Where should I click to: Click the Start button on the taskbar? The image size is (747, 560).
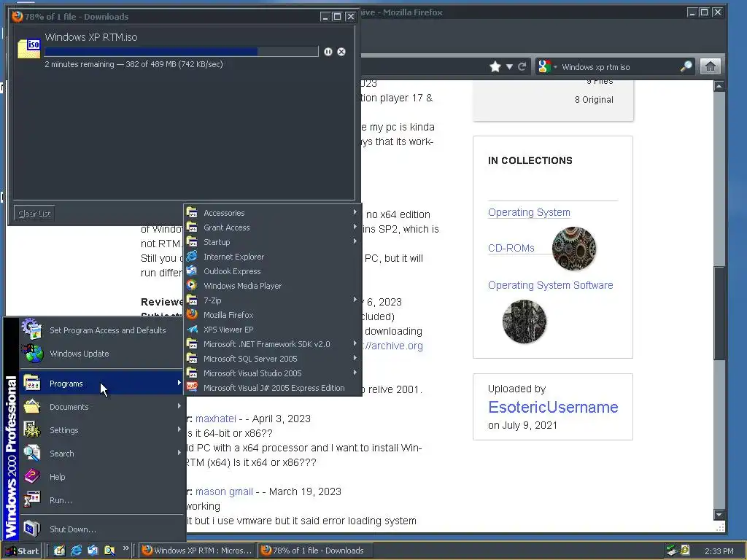(x=22, y=551)
